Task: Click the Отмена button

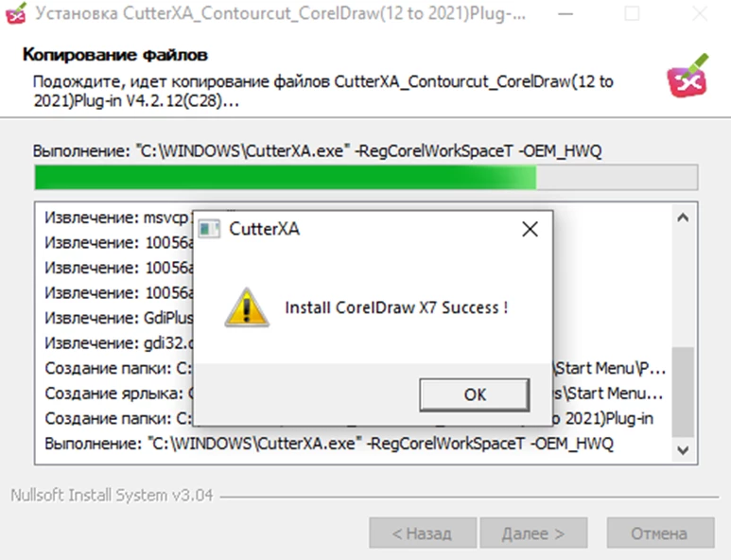Action: pos(660,533)
